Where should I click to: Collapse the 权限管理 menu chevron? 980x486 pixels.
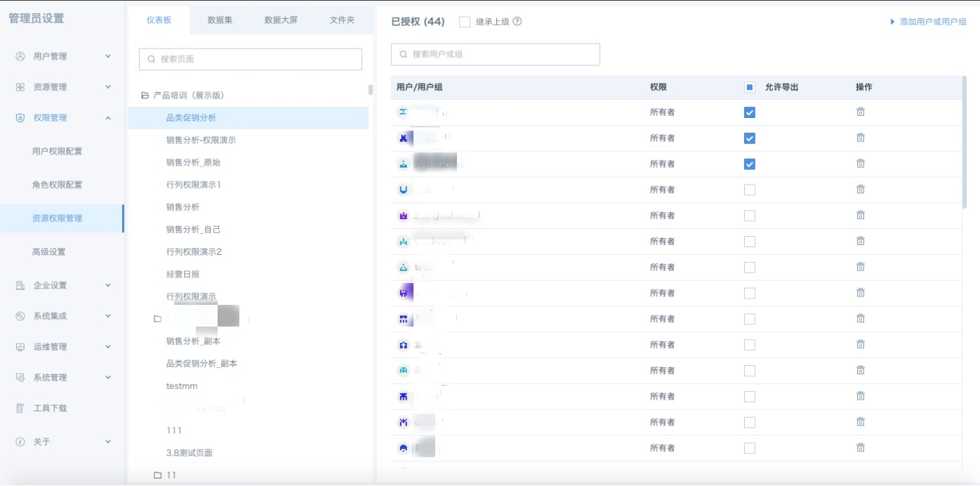pyautogui.click(x=108, y=118)
